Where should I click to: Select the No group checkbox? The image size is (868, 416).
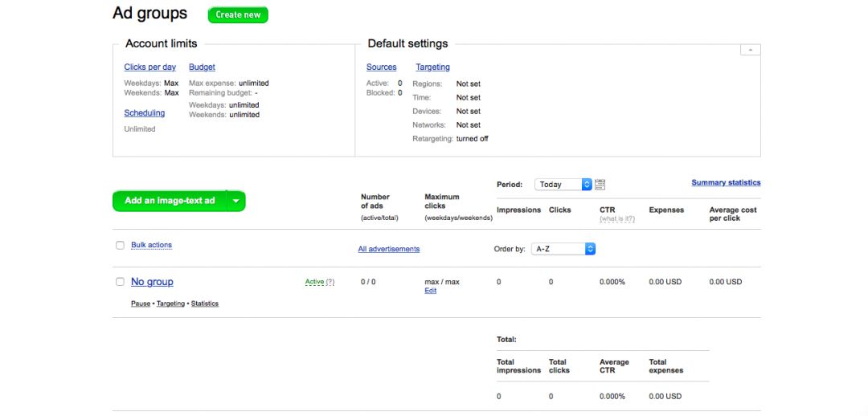[x=120, y=282]
